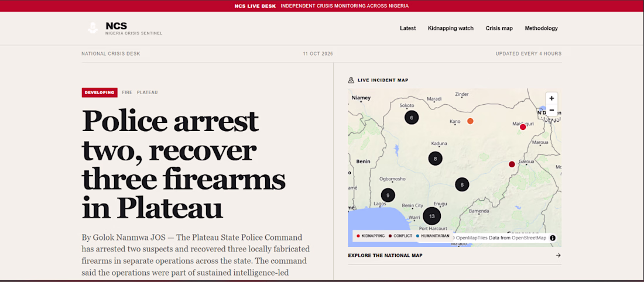Select the orange marker near Kano

pyautogui.click(x=470, y=121)
